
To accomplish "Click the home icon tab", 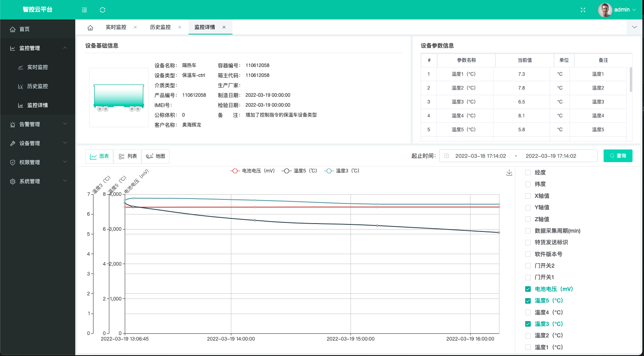I will tap(90, 27).
